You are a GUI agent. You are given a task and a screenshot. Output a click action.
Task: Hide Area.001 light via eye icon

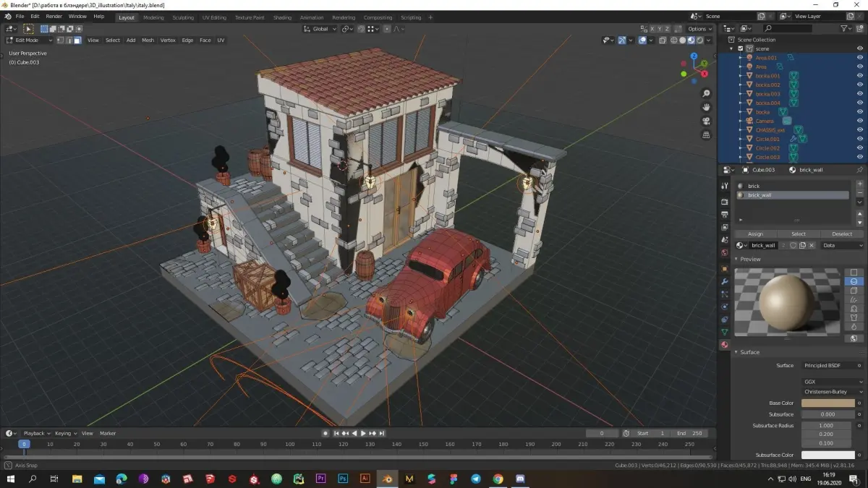(x=860, y=57)
